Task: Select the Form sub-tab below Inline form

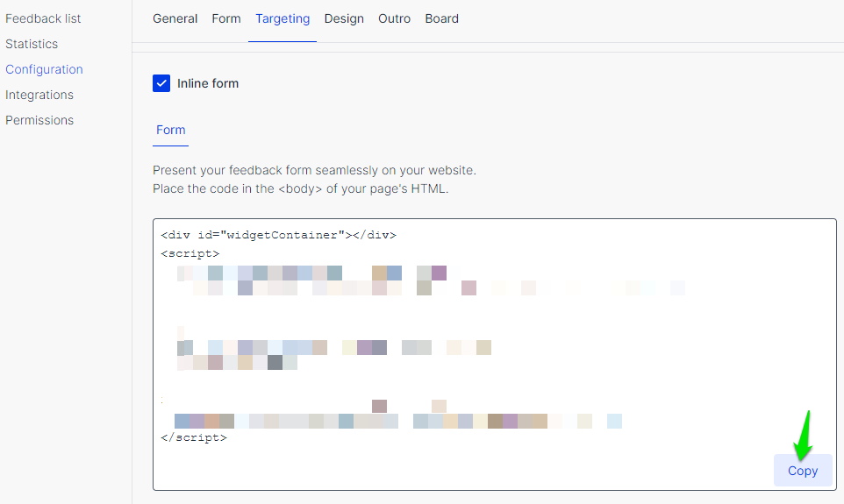Action: click(x=170, y=130)
